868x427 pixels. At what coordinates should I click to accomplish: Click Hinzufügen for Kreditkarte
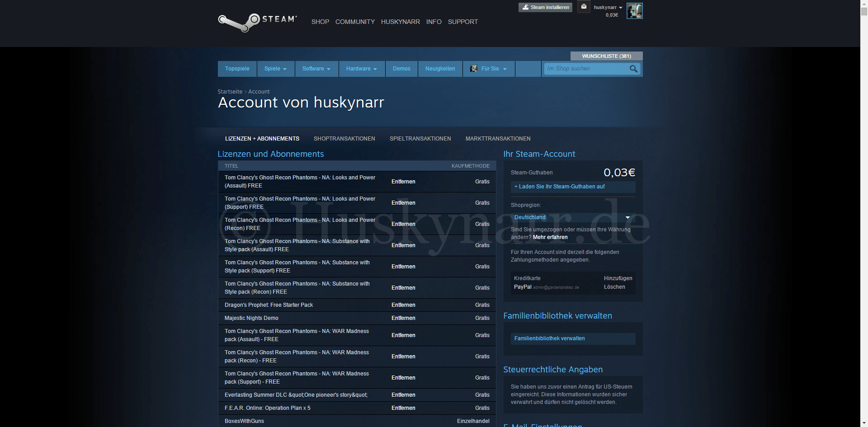pos(618,278)
